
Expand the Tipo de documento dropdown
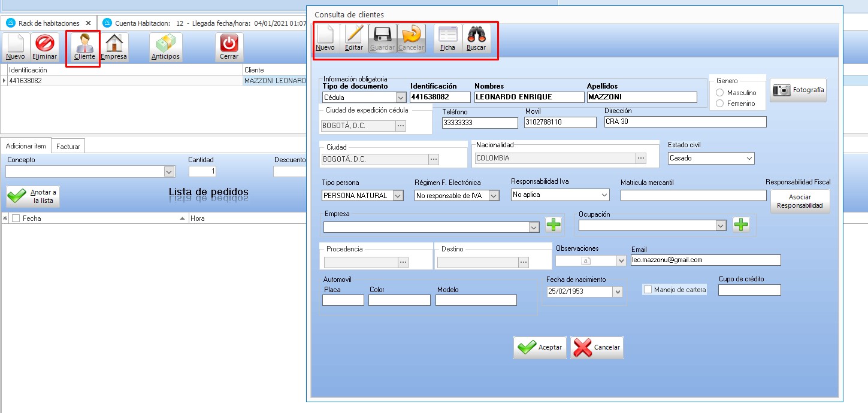400,98
